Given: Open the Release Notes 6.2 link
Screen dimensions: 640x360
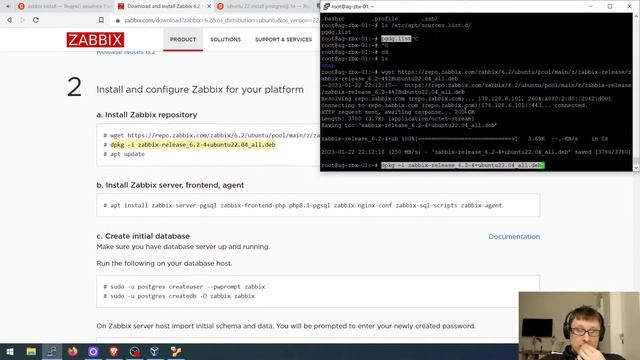Looking at the screenshot, I should pyautogui.click(x=126, y=52).
